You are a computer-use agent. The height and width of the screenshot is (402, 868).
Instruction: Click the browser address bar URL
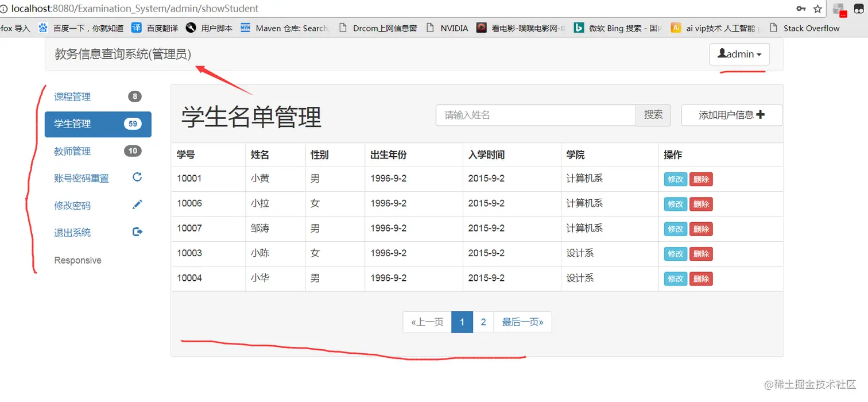(135, 9)
